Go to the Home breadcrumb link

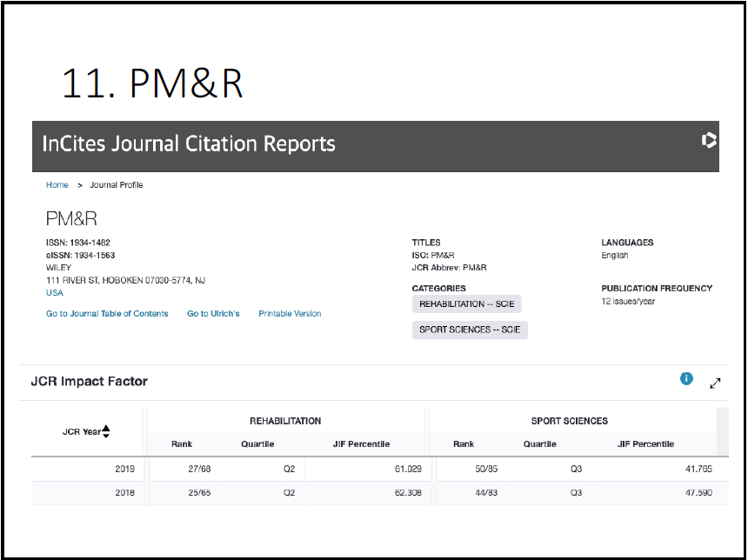tap(57, 185)
